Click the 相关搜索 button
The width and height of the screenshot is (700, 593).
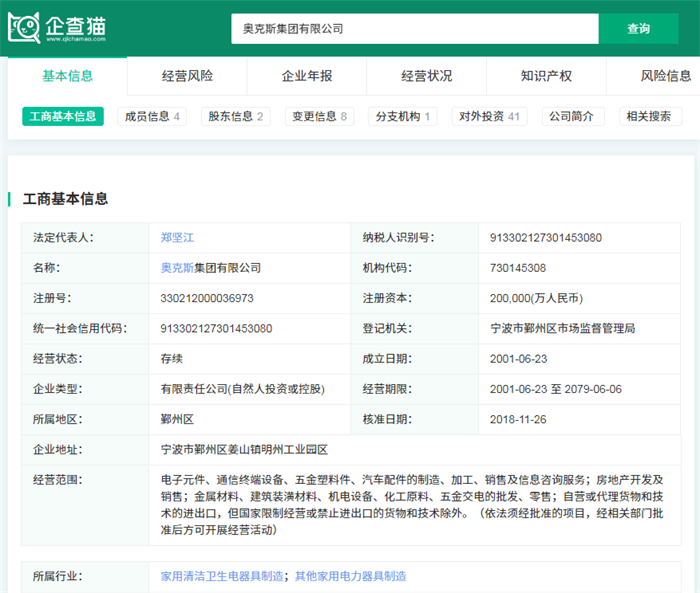[x=649, y=116]
